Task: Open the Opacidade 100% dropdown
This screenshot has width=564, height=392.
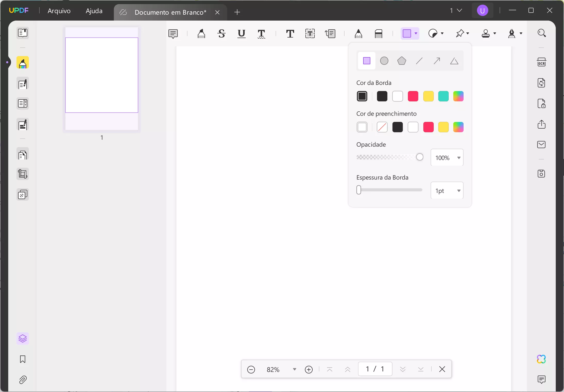Action: tap(459, 157)
